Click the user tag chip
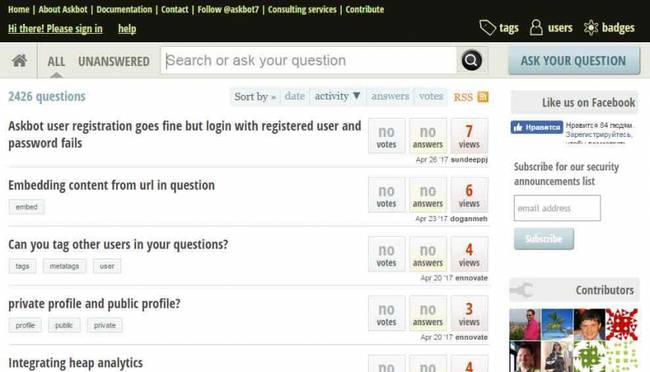Screen dimensions: 650x372 point(107,266)
